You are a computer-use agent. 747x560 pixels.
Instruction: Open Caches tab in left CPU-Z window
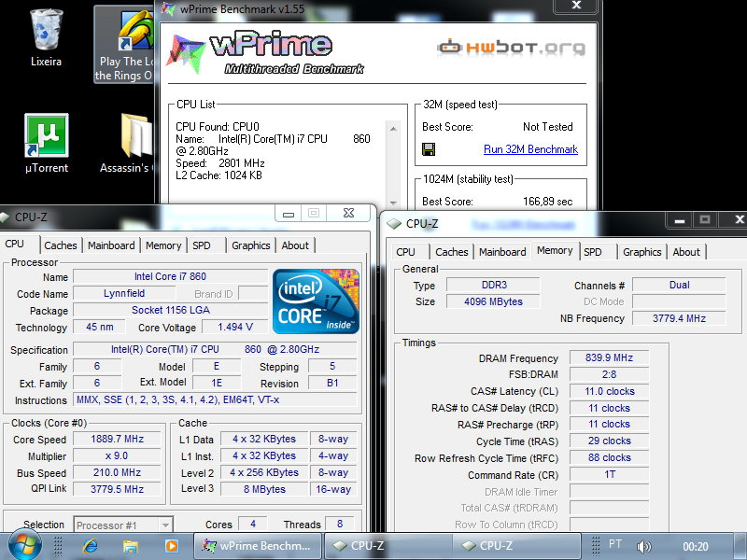61,245
